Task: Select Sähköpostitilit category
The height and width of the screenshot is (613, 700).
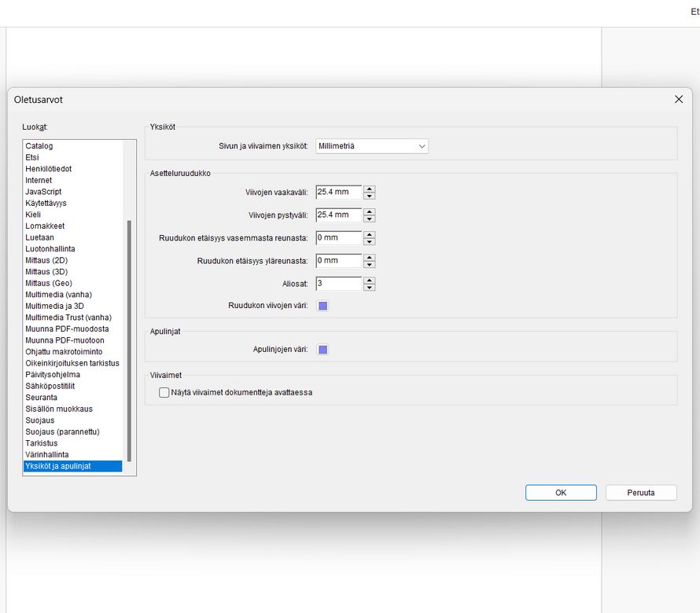Action: pyautogui.click(x=73, y=386)
